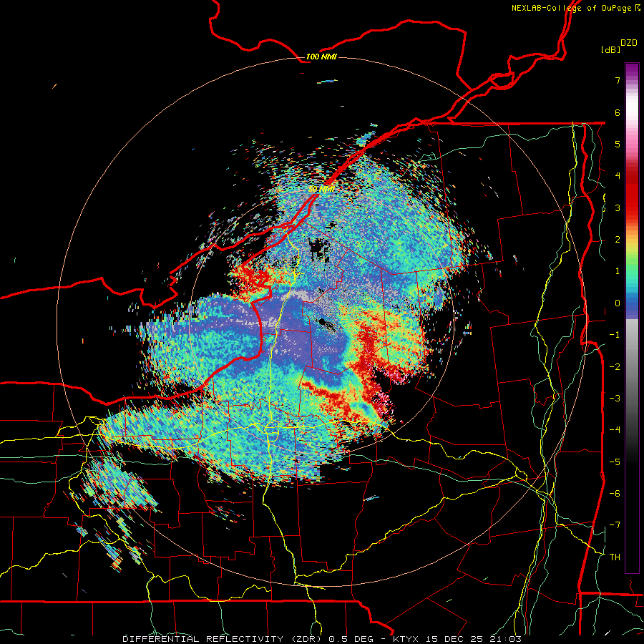Click the -6 dB scale value
Image resolution: width=644 pixels, height=644 pixels.
[615, 494]
